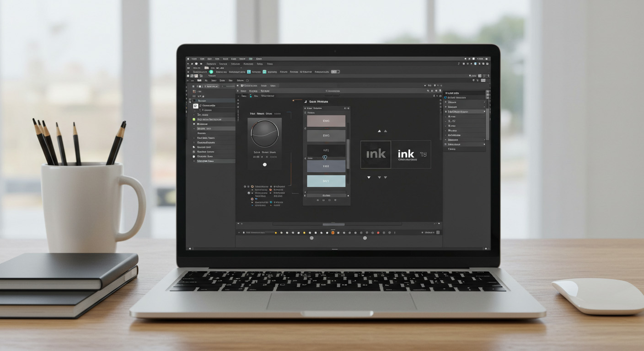The width and height of the screenshot is (644, 351).
Task: Select the light blue color swatch in the palette
Action: click(x=326, y=180)
